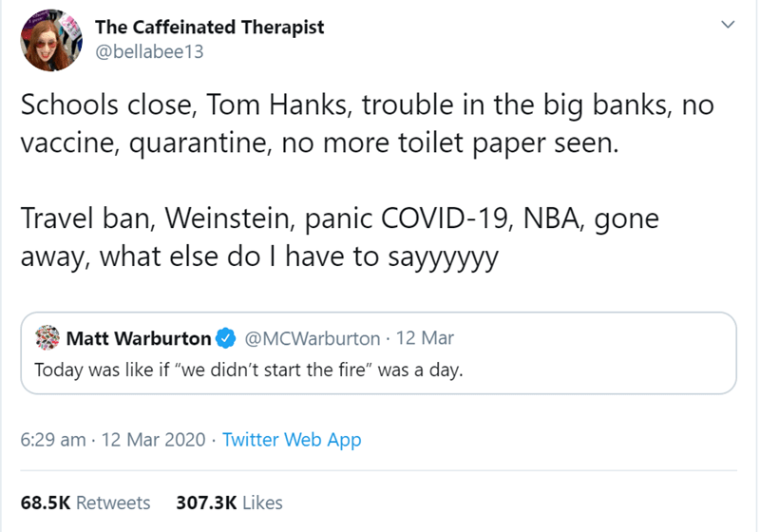Viewport: 760px width, 532px height.
Task: View the 68.5K Retweets list
Action: (85, 503)
